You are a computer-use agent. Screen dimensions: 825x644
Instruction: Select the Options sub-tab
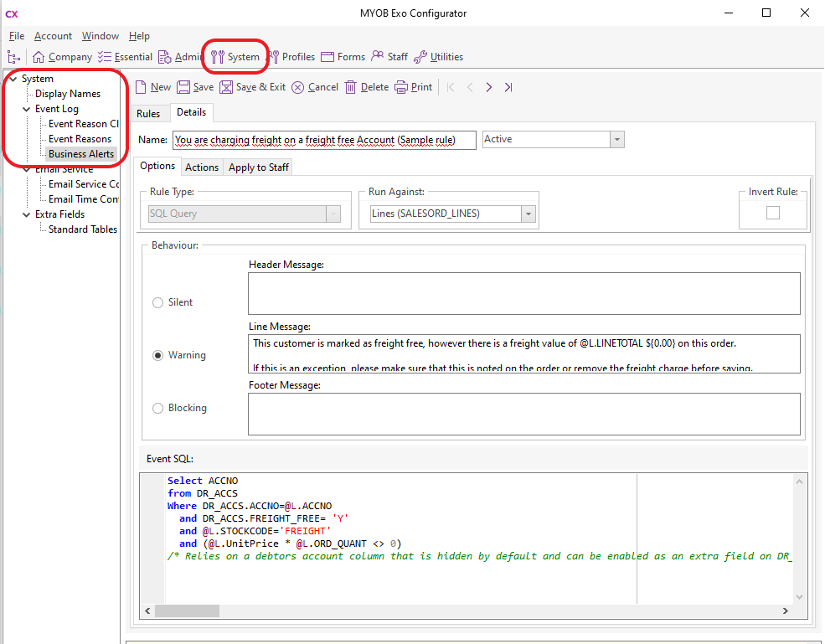click(157, 166)
